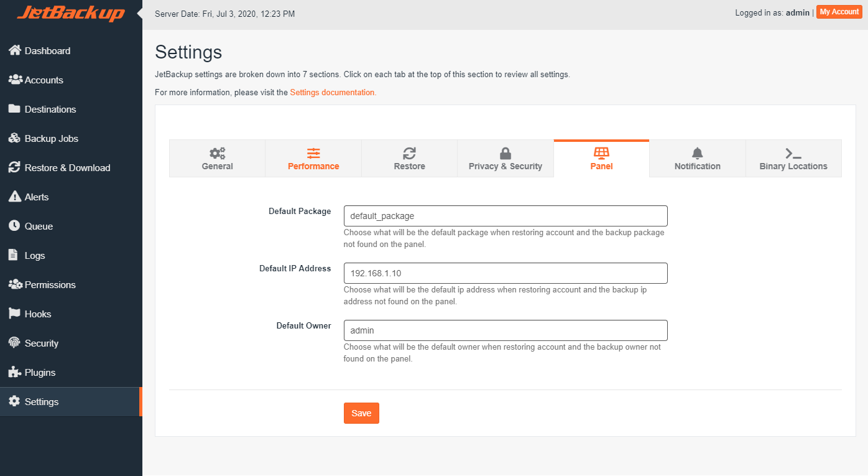Click the Server Date text in header
Screen dimensions: 868x476
click(225, 13)
